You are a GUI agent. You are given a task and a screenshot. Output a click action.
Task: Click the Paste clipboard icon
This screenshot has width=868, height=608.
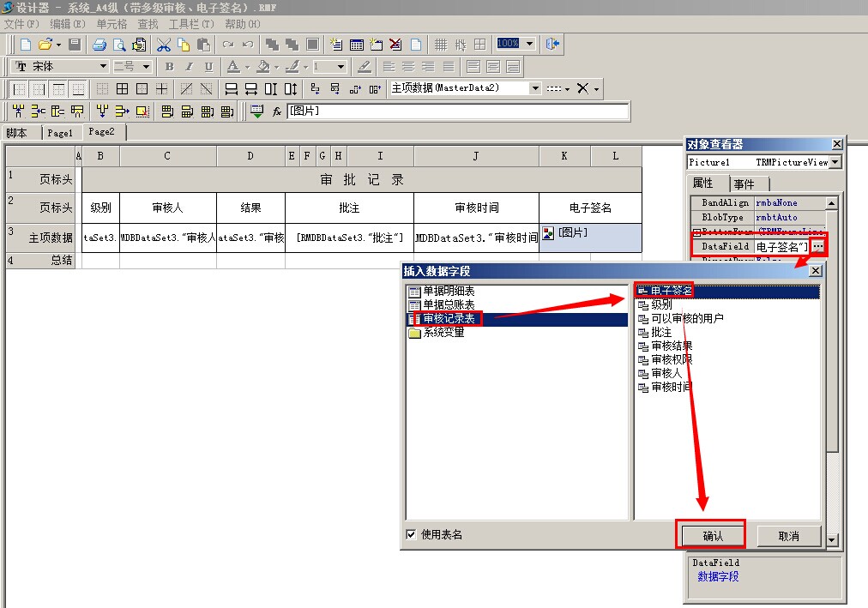coord(204,44)
